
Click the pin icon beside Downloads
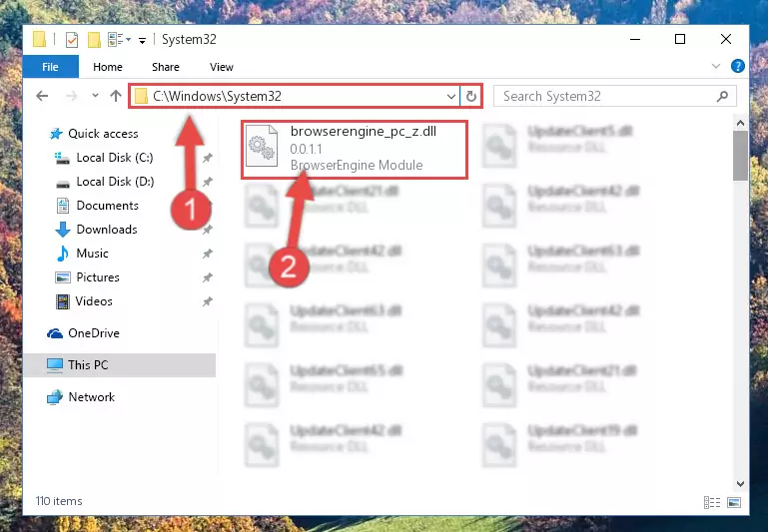(x=208, y=230)
